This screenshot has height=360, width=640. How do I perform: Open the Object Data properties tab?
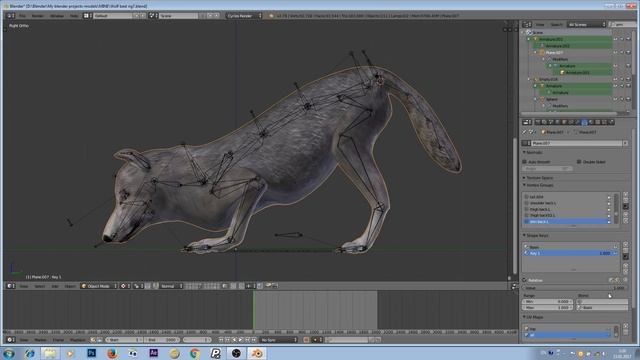[584, 122]
